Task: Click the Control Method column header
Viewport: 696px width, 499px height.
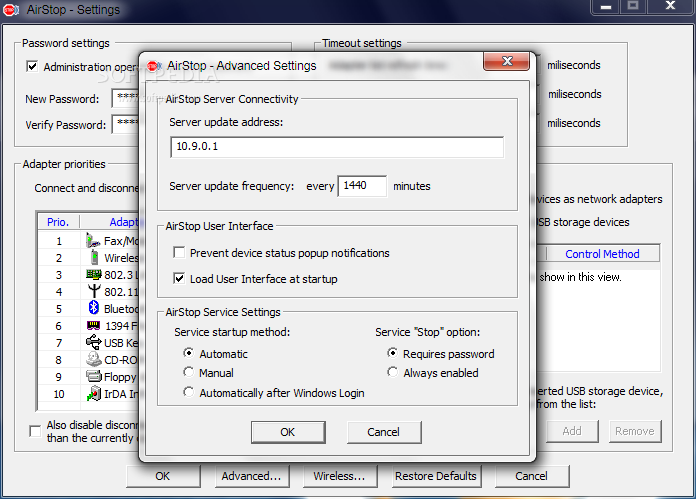Action: coord(602,254)
